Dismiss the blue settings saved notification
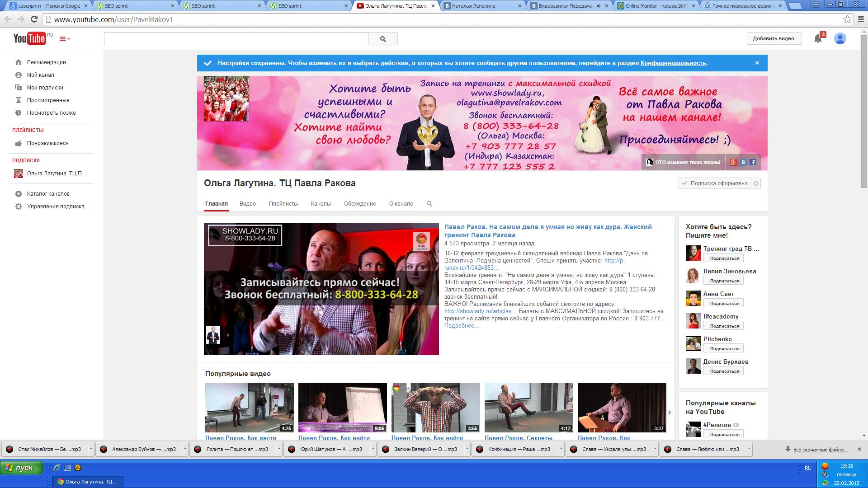The height and width of the screenshot is (488, 868). point(757,63)
